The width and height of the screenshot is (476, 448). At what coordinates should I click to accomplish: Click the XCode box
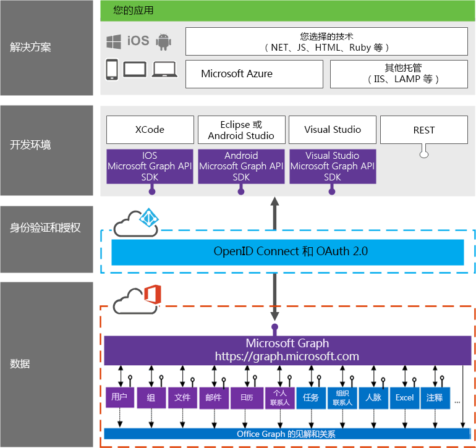tap(150, 130)
